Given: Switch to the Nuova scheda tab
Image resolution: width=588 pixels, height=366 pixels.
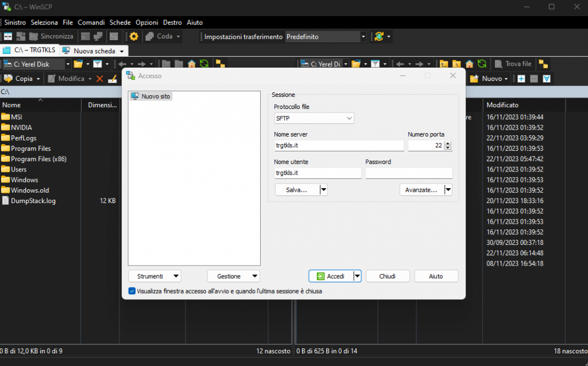Looking at the screenshot, I should tap(94, 50).
